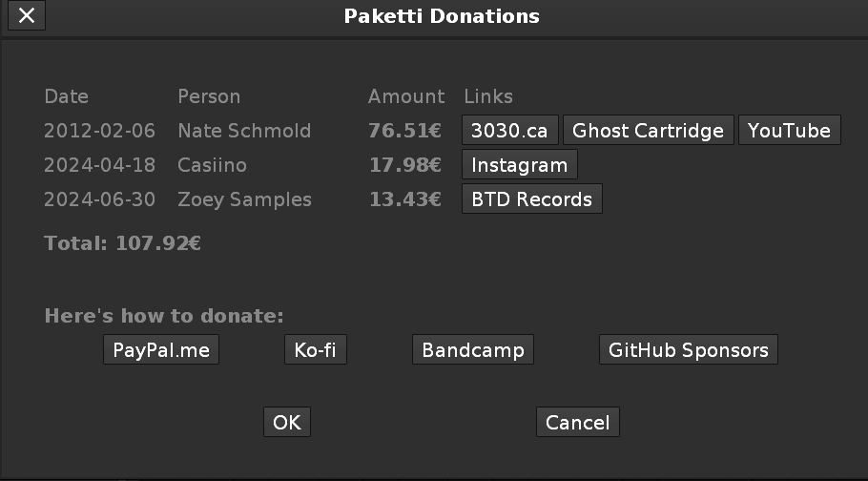This screenshot has height=481, width=868.
Task: Confirm the dialog with OK
Action: (x=286, y=423)
